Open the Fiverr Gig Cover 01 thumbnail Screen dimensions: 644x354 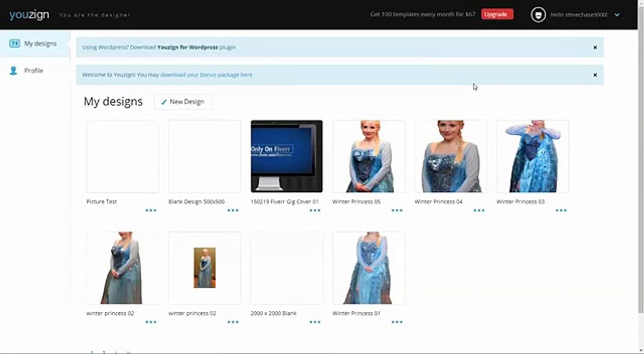tap(287, 156)
